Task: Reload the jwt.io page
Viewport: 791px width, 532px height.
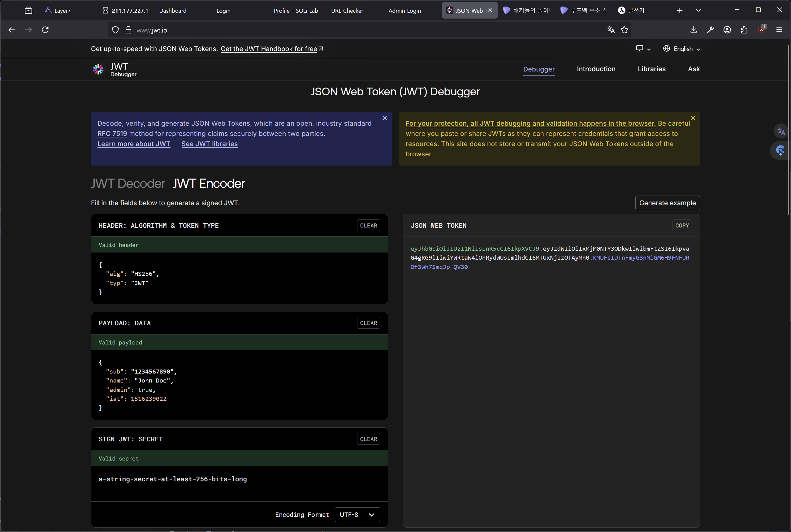Action: [x=45, y=30]
